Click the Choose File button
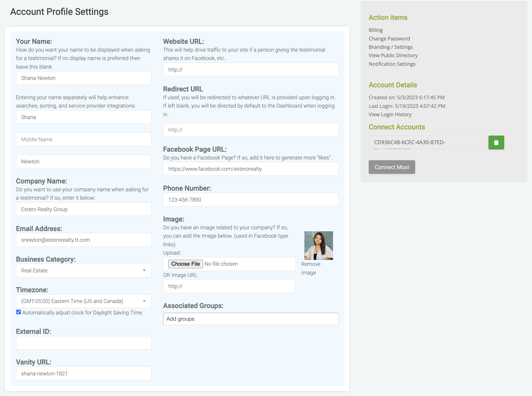Screen dimensions: 532x396 click(x=185, y=264)
